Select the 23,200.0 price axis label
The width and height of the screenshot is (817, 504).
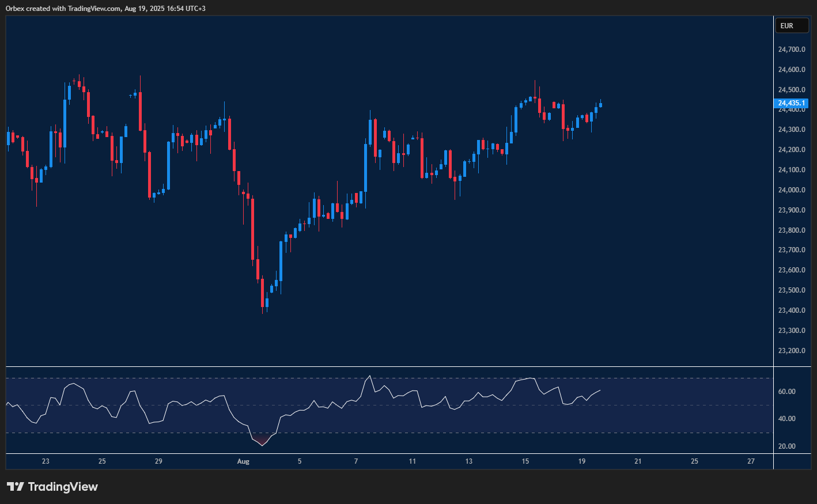pos(792,350)
